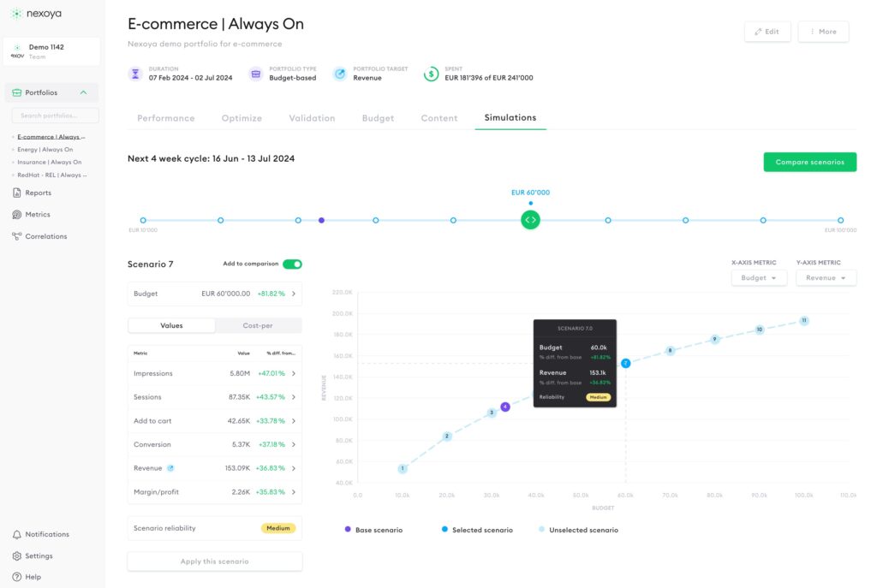Viewport: 877px width, 588px height.
Task: Click the Reports sidebar icon
Action: [17, 193]
